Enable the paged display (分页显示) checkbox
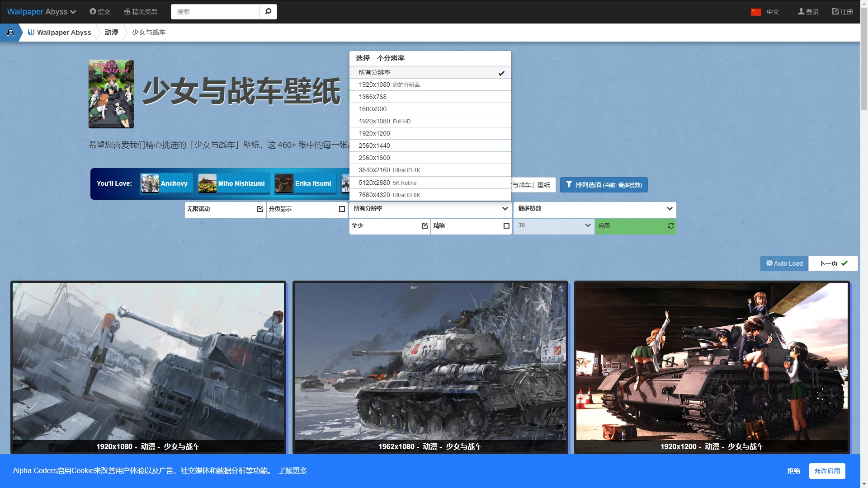 [342, 209]
